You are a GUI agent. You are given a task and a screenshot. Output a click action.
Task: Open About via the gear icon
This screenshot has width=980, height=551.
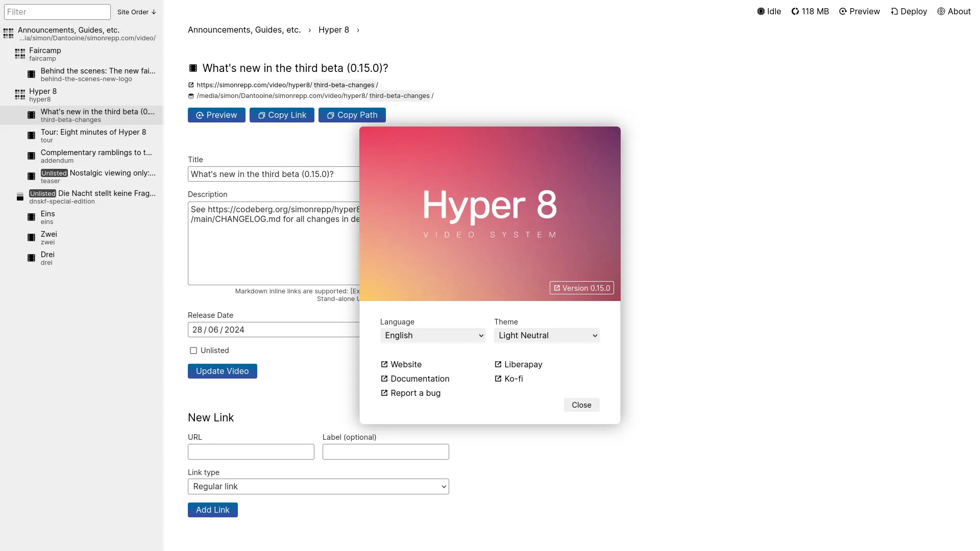(x=941, y=11)
